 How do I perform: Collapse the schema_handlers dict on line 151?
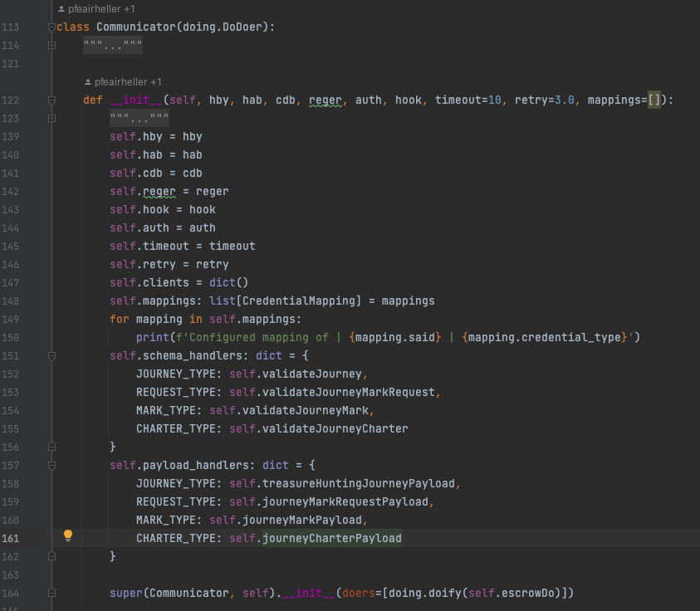(51, 356)
